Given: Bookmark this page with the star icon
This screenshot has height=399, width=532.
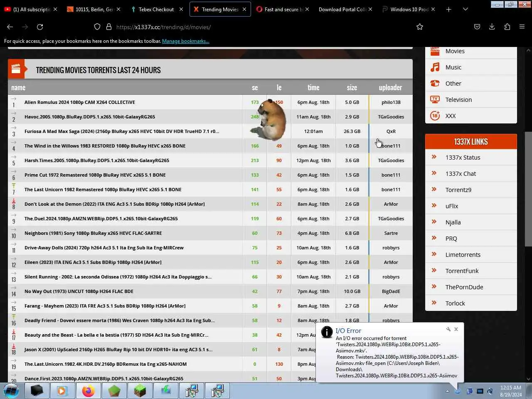Looking at the screenshot, I should tap(420, 27).
